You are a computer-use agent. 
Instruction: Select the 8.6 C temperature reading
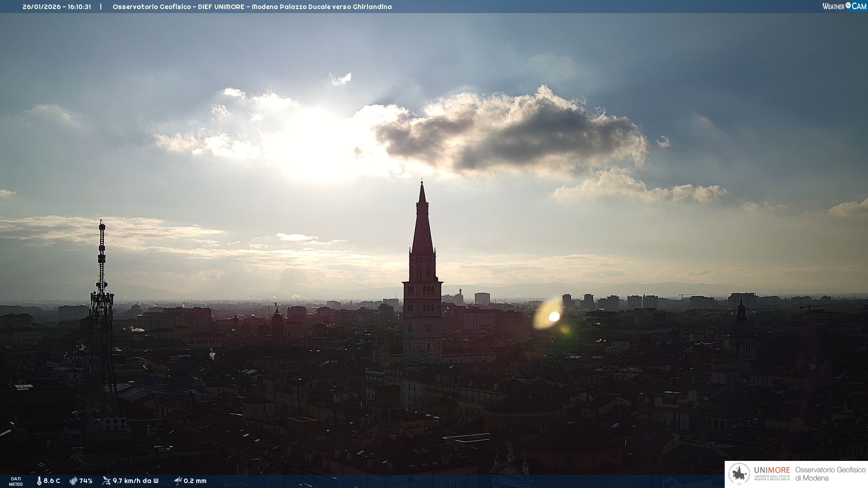pos(52,481)
